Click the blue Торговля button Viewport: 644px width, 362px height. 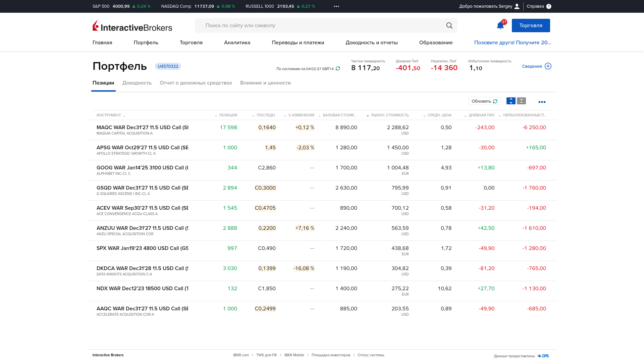(531, 25)
